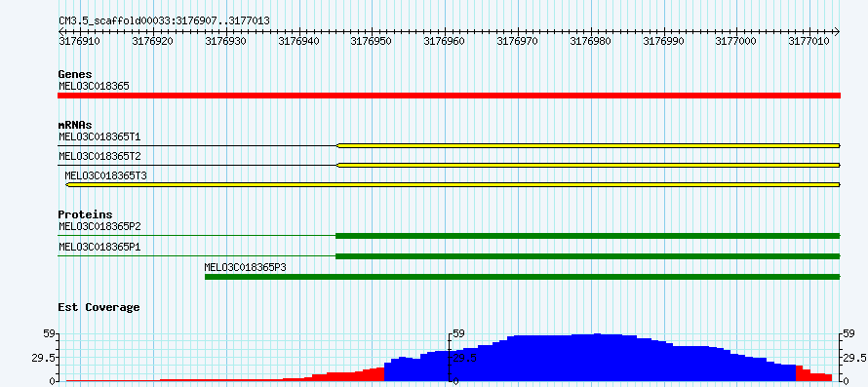This screenshot has width=868, height=387.
Task: Click the ruler's right arrow end
Action: pyautogui.click(x=837, y=31)
